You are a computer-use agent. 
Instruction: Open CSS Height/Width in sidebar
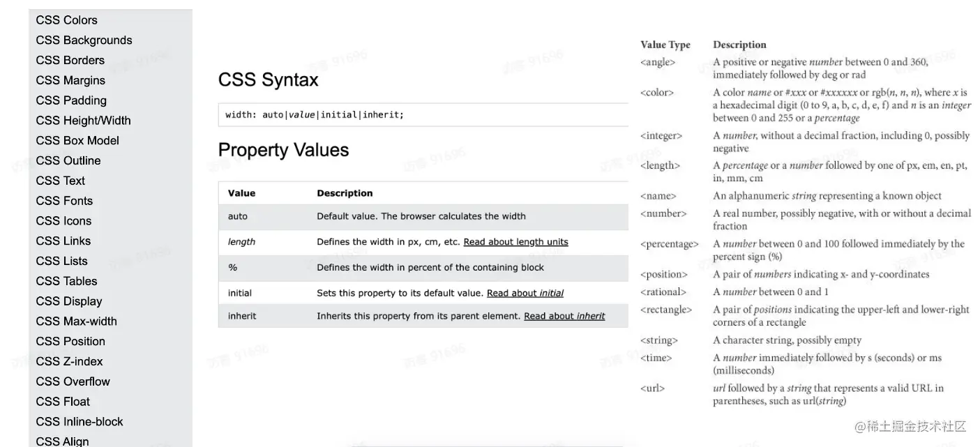83,121
